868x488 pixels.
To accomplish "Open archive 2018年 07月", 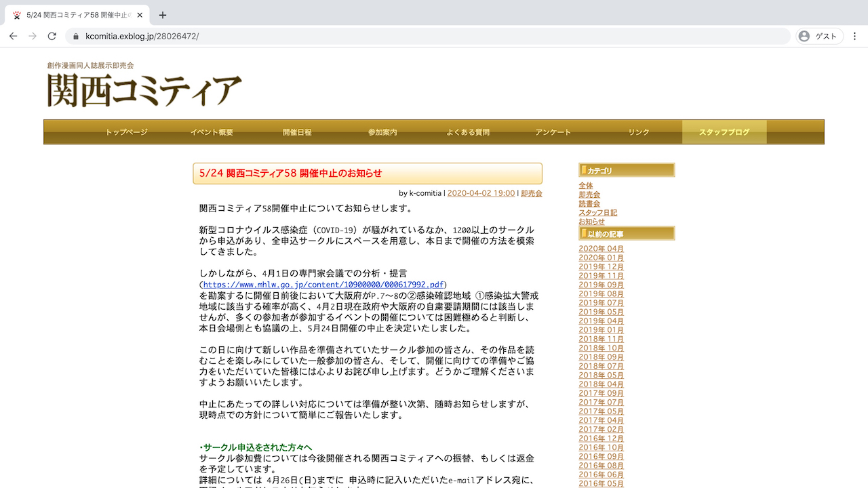I will (x=601, y=366).
